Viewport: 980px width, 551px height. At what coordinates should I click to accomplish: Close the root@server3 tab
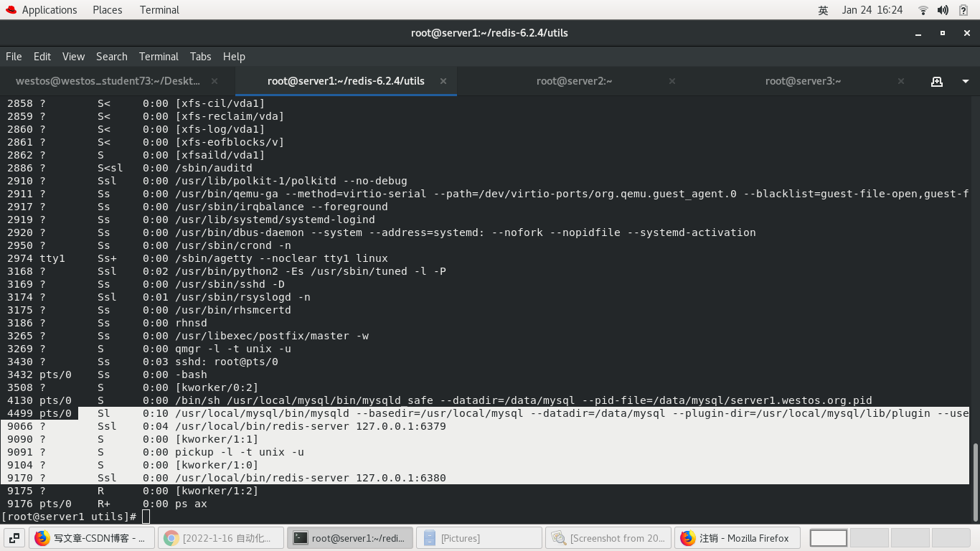900,81
